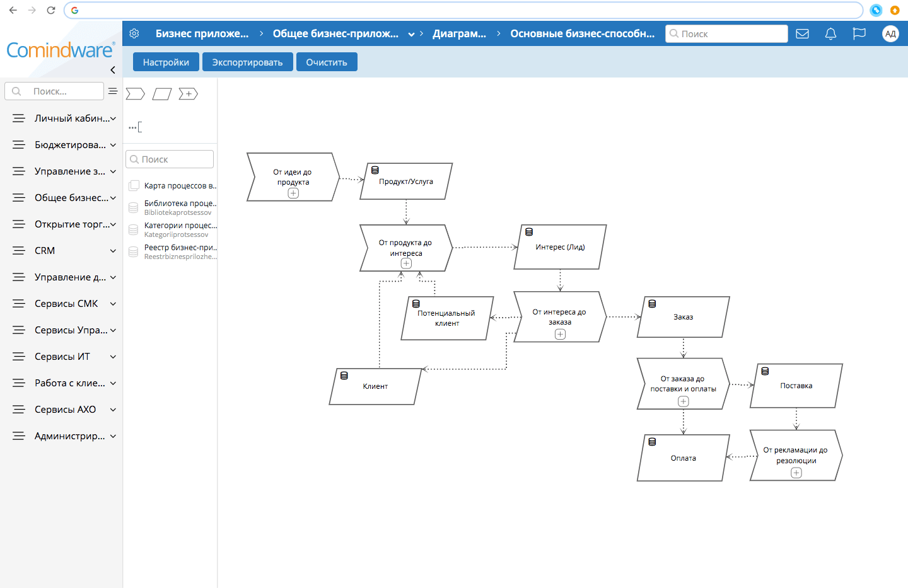Click database icon on 'Заказ' node

click(x=652, y=304)
